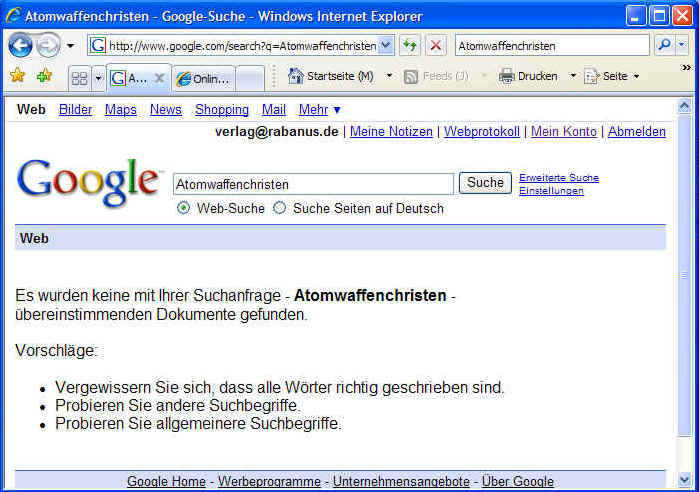
Task: Click the Abmelden sign-out link
Action: [x=637, y=131]
